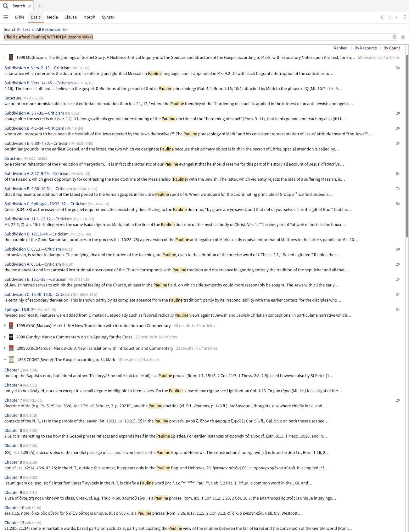
Task: Click the AYBC Mark 8–16 book cover icon
Action: [x=11, y=348]
